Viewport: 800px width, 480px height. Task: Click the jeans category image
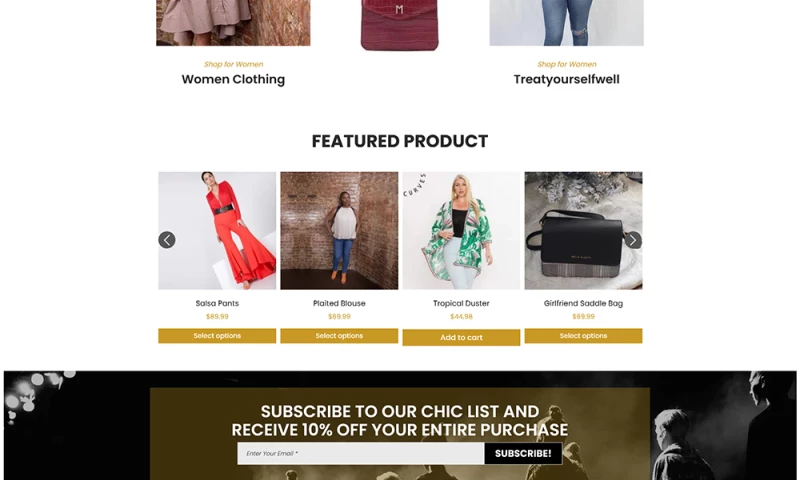(x=566, y=23)
